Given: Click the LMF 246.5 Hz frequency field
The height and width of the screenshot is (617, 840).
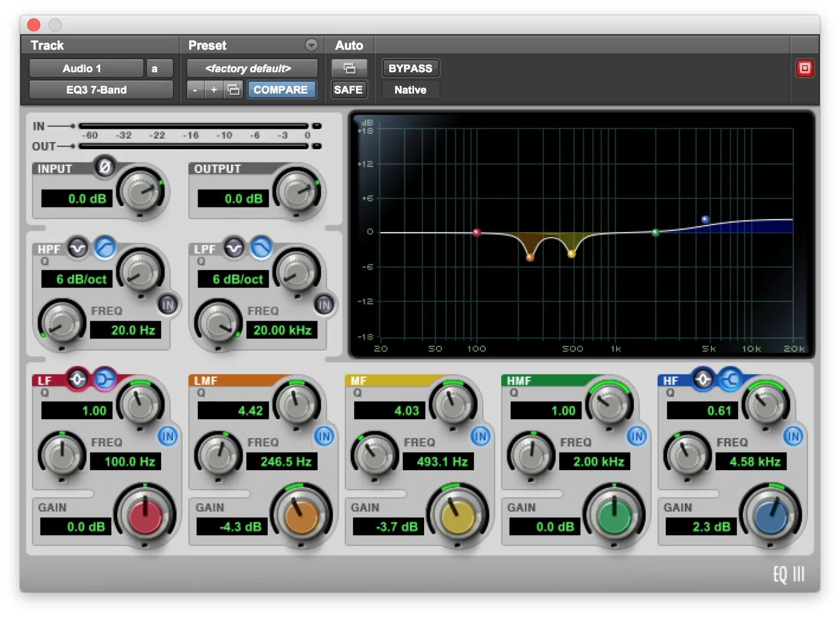Looking at the screenshot, I should pos(281,462).
